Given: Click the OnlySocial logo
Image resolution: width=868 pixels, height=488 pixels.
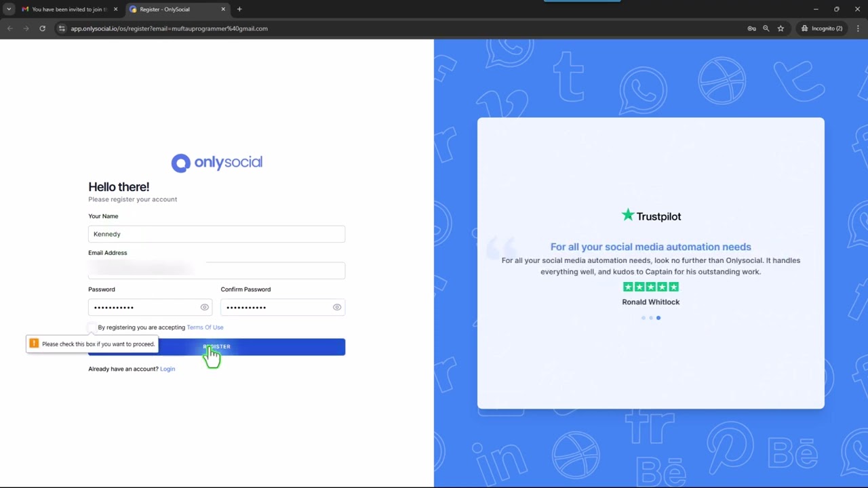Looking at the screenshot, I should coord(216,163).
